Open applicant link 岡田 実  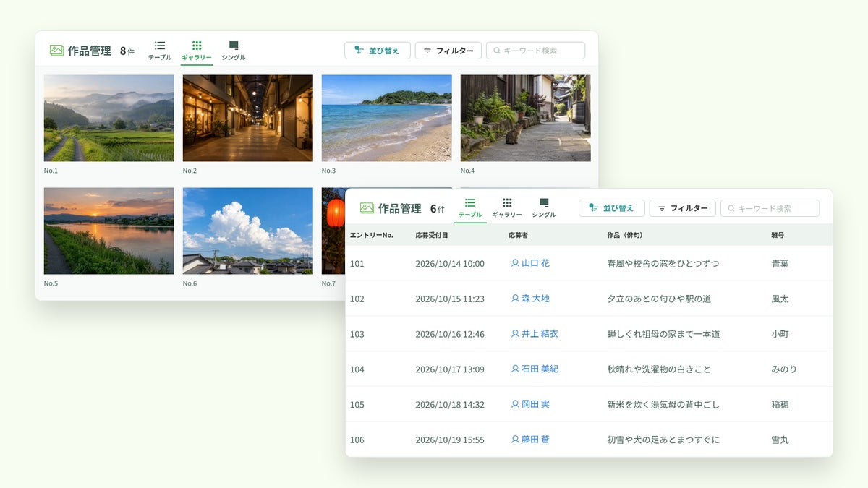click(x=530, y=404)
